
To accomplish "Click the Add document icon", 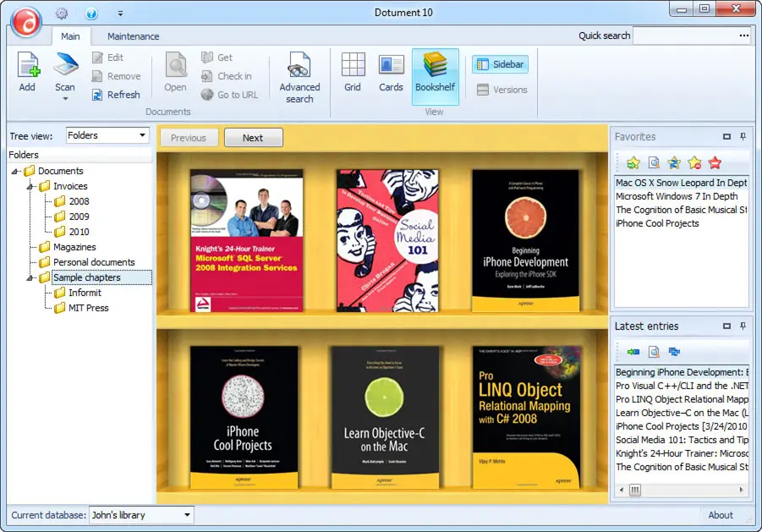I will [x=28, y=65].
